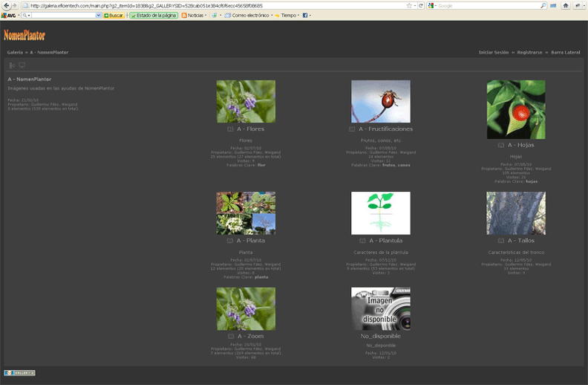This screenshot has height=385, width=588.
Task: Toggle the Barra Lateral sidebar link
Action: coord(566,53)
